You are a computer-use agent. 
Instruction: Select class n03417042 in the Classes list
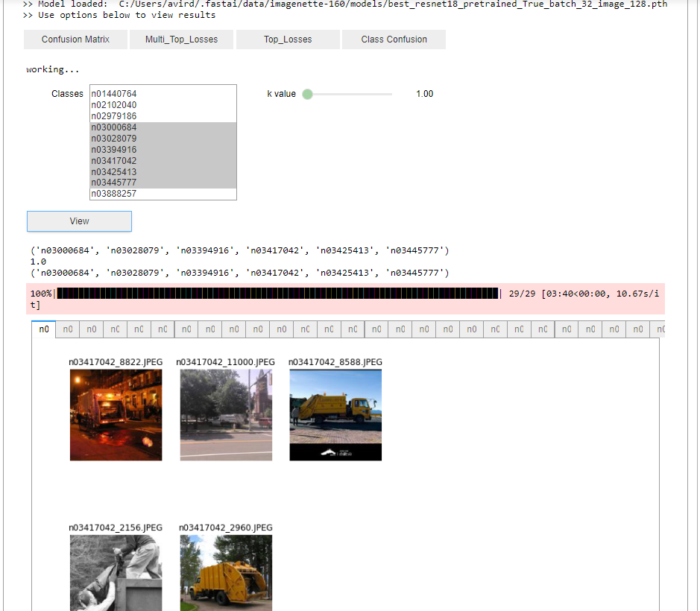coord(114,161)
